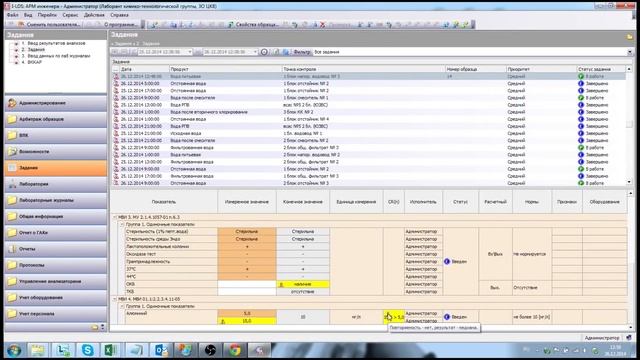Click the Сменить пользователя toolbar button
The width and height of the screenshot is (640, 360).
click(x=49, y=24)
